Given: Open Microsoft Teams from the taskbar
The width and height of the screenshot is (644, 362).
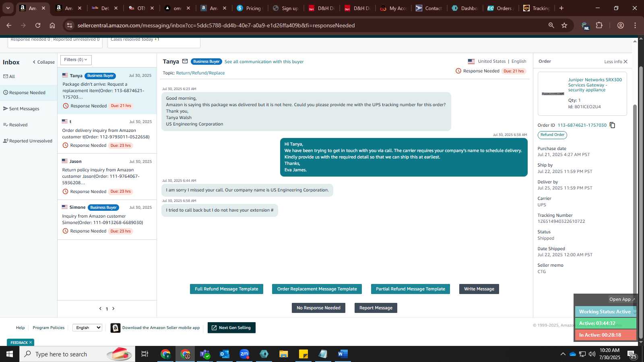Looking at the screenshot, I should [205, 354].
